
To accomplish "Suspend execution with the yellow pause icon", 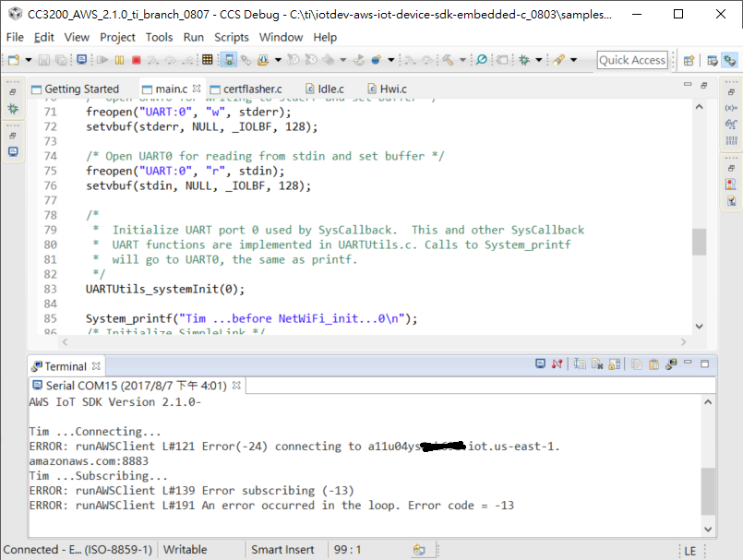I will click(x=119, y=60).
